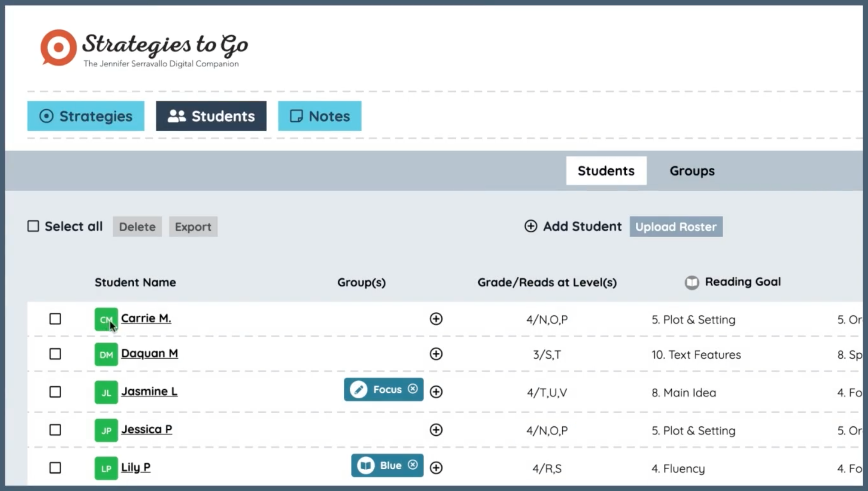The width and height of the screenshot is (868, 491).
Task: Remove Focus group from Jasmine L
Action: 412,389
